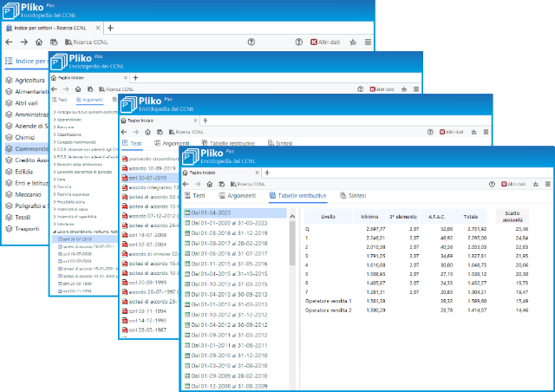Click Operatore vendita 1 row label
Screen dimensions: 555x392
(x=328, y=301)
